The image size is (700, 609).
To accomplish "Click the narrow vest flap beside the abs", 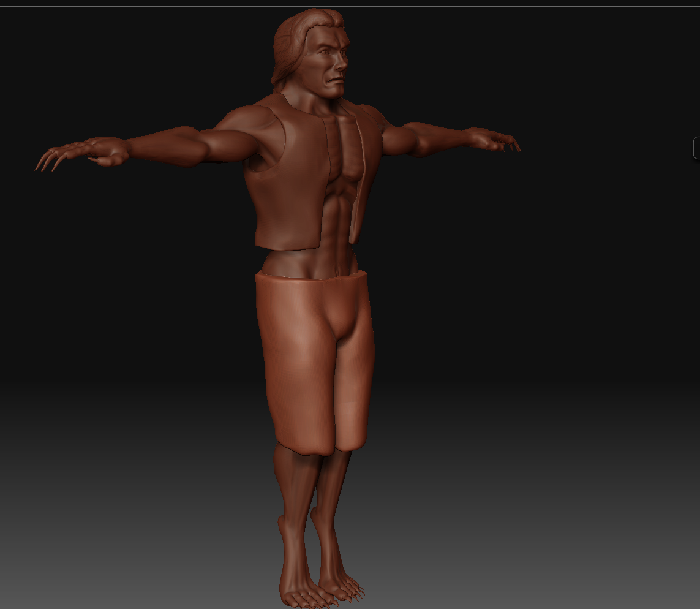I will pos(359,184).
